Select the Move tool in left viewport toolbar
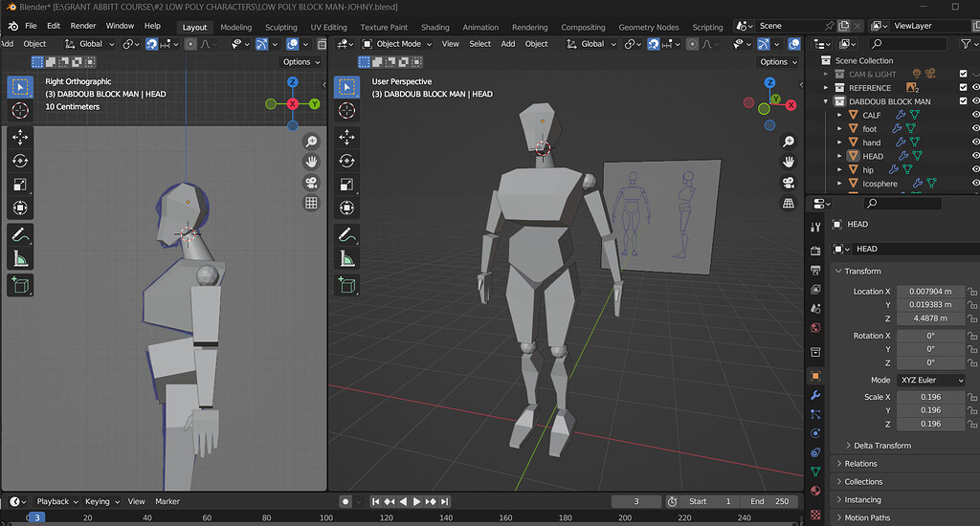This screenshot has height=526, width=980. [x=20, y=138]
